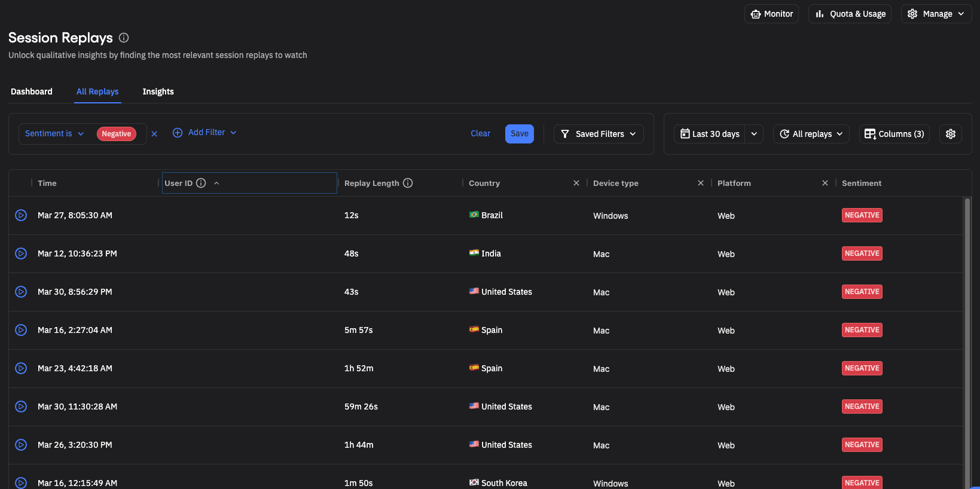Image resolution: width=980 pixels, height=489 pixels.
Task: Click the Brazil country cell
Action: coord(486,215)
